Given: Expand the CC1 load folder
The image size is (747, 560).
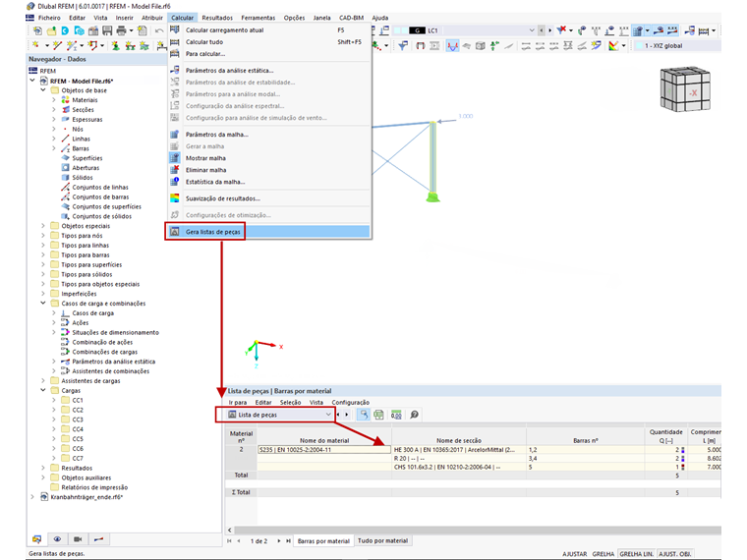Looking at the screenshot, I should pos(53,401).
